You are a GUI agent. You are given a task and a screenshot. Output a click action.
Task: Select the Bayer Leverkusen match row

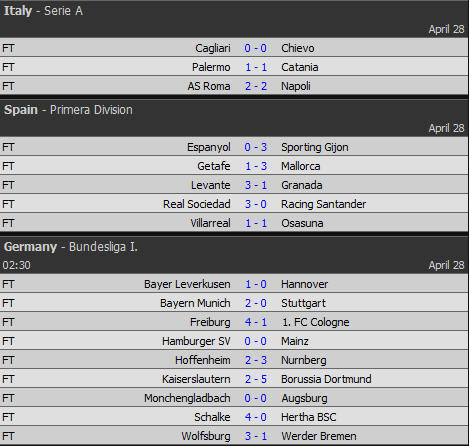[234, 284]
